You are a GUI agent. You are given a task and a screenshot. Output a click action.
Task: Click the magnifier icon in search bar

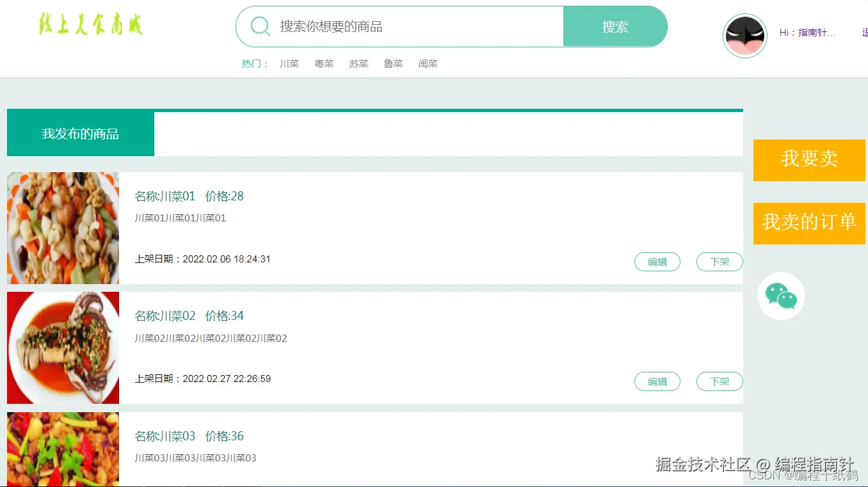(x=261, y=26)
